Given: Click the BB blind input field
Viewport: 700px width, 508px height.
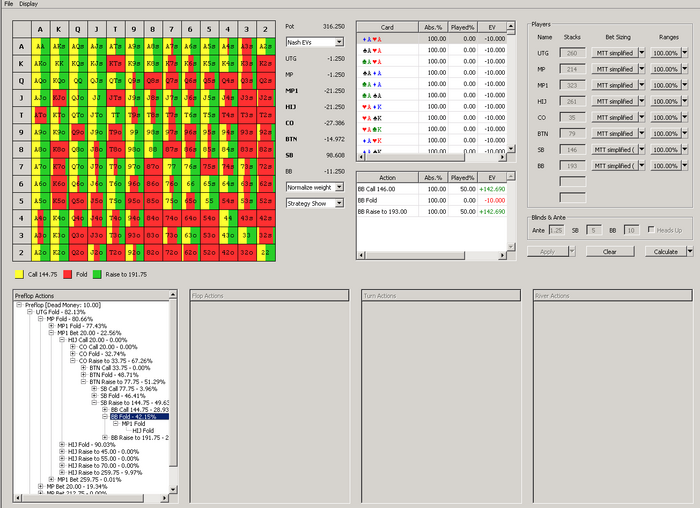Looking at the screenshot, I should 631,230.
